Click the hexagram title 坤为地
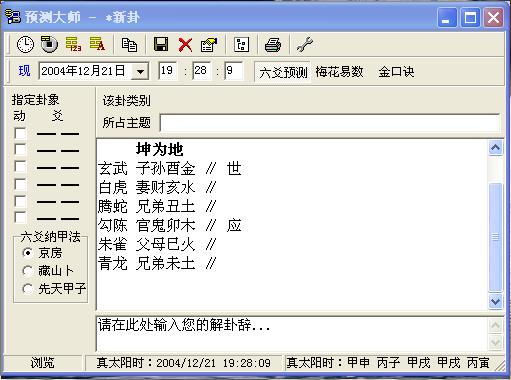Image resolution: width=511 pixels, height=380 pixels. coord(159,149)
